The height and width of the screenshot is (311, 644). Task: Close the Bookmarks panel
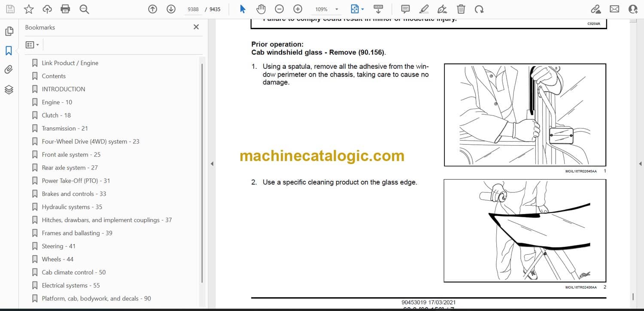[x=196, y=27]
